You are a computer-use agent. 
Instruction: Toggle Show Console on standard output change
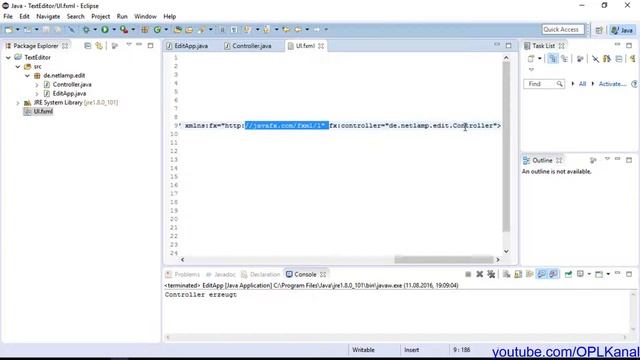click(542, 274)
